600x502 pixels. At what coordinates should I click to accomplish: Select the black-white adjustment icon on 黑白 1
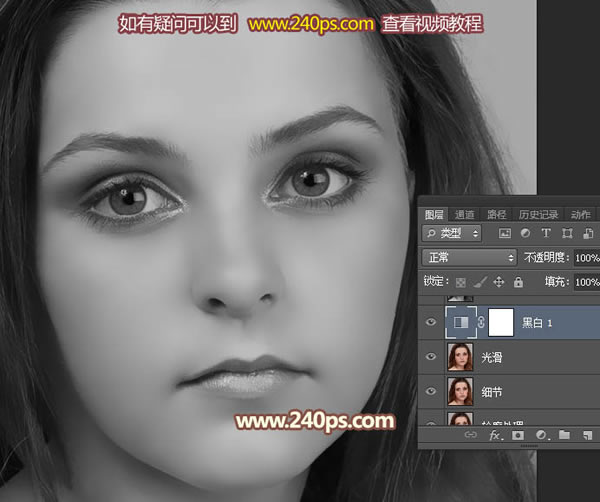tap(461, 323)
